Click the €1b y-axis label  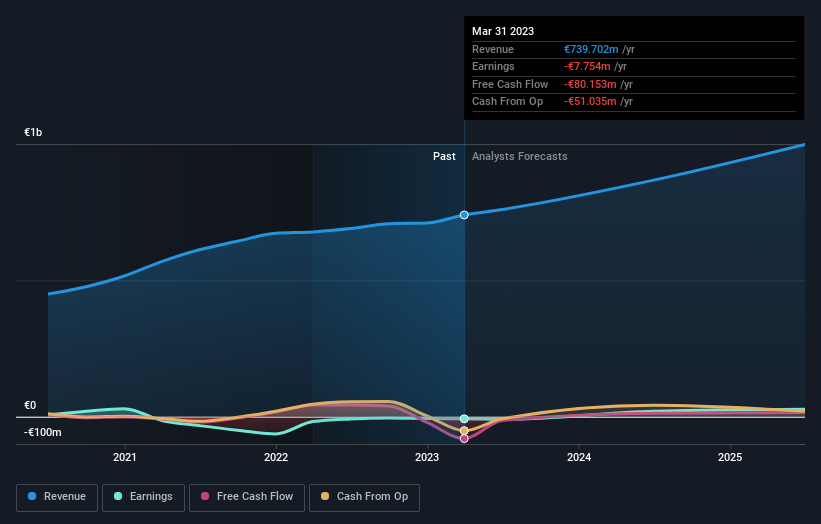(x=33, y=132)
